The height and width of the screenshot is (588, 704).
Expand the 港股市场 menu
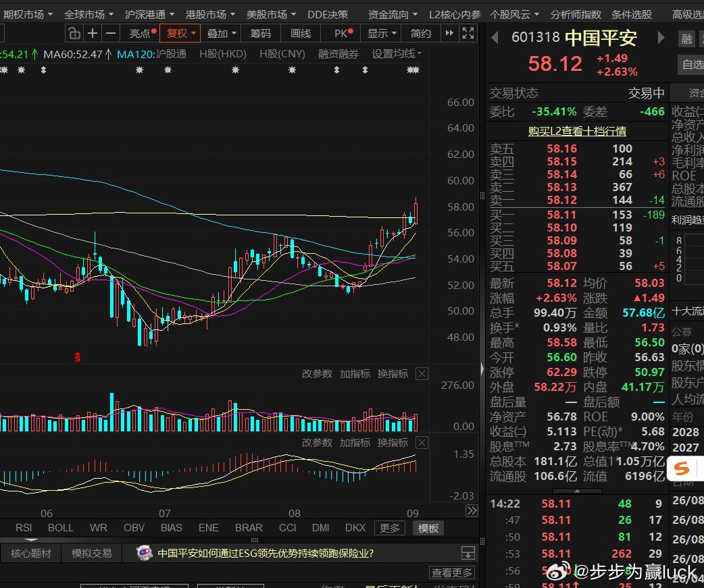211,15
